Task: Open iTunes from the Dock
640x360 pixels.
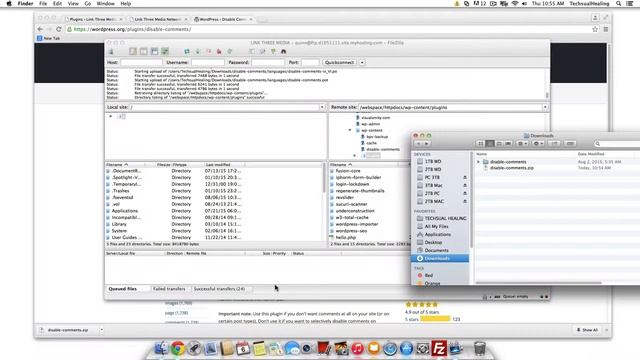Action: (357, 349)
